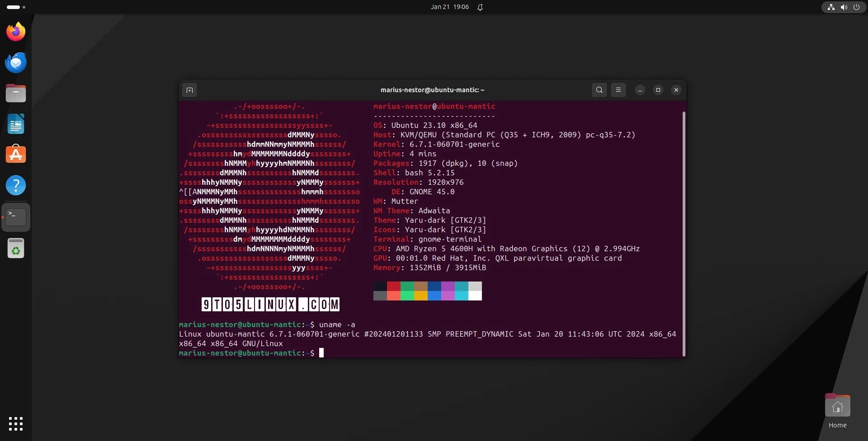Screen dimensions: 868x441
Task: Open Firefox from the dock
Action: click(x=16, y=32)
